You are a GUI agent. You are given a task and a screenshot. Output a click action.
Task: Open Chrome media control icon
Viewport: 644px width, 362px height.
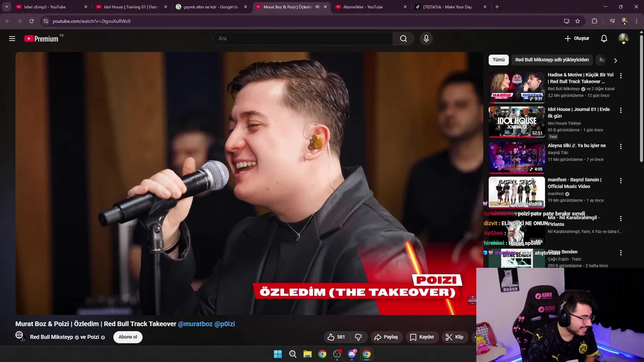pos(612,21)
